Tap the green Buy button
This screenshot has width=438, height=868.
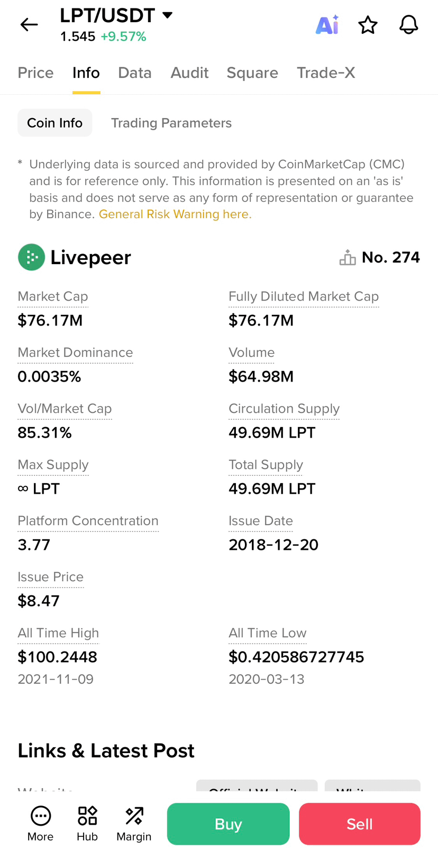(x=229, y=824)
